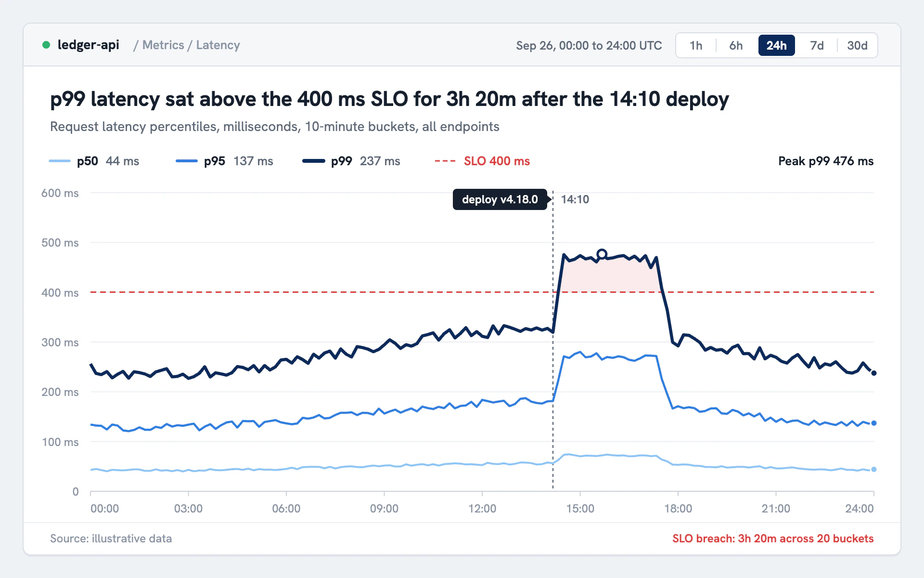924x578 pixels.
Task: Click the p50 end-of-line dot
Action: coord(874,469)
